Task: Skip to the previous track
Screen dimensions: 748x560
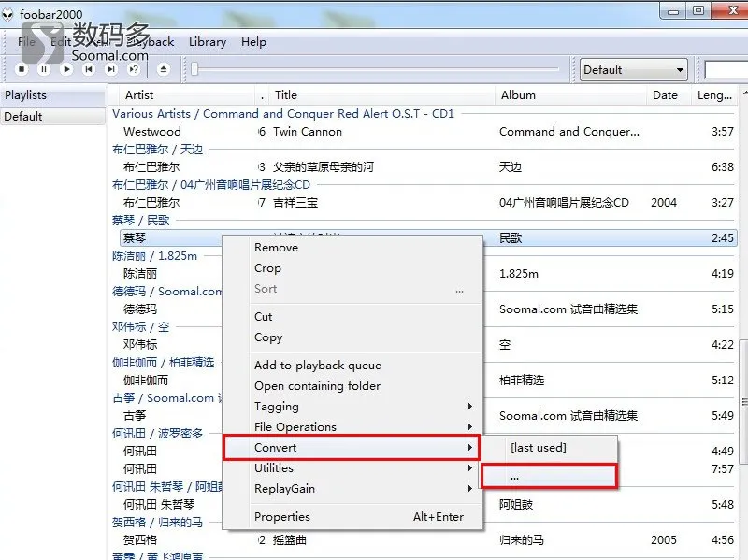Action: pos(89,69)
